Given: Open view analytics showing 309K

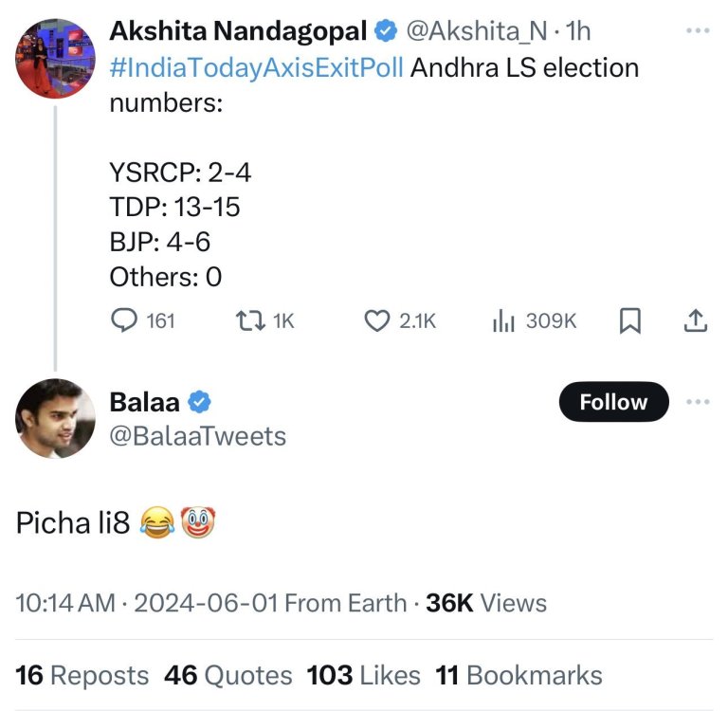Looking at the screenshot, I should 503,321.
